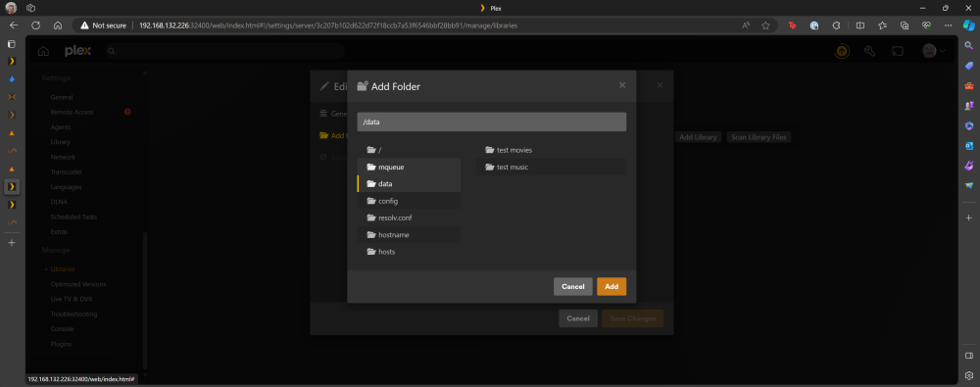Click the Plex search field
Image resolution: width=980 pixels, height=387 pixels.
[x=225, y=51]
